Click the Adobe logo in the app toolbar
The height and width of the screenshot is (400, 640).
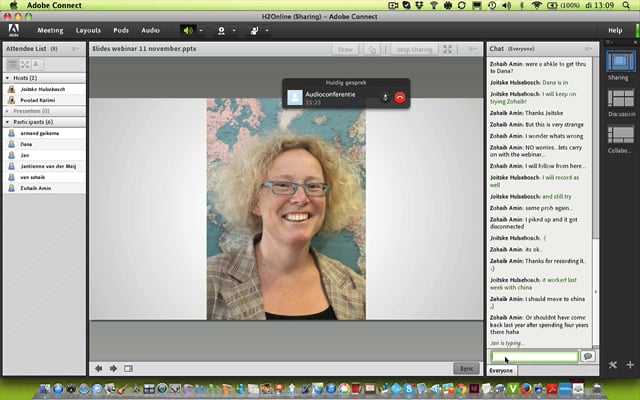click(13, 30)
